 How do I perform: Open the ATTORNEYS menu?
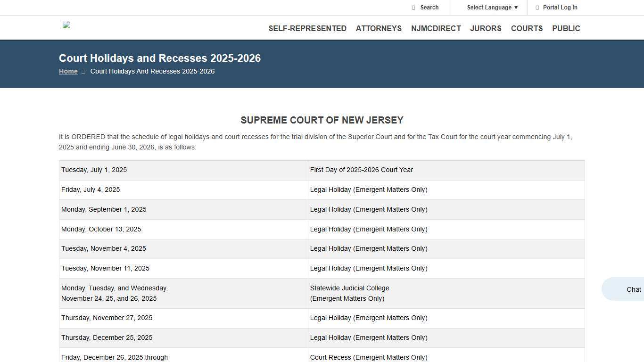(379, 28)
